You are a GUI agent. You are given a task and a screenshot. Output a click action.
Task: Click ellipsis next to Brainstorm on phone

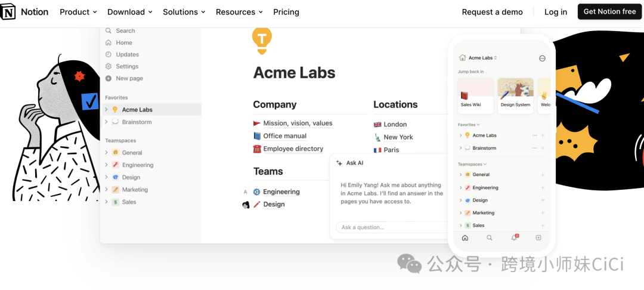(535, 148)
